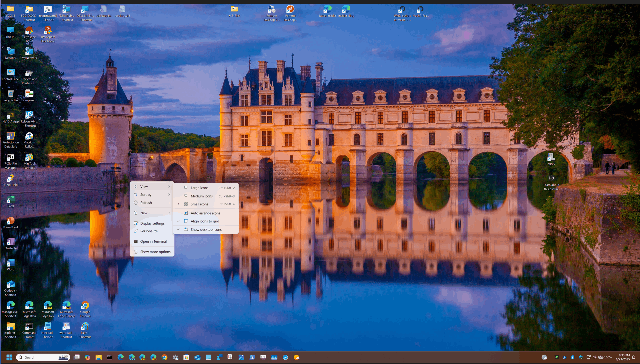Click the volume icon in tray
Image resolution: width=640 pixels, height=364 pixels.
[594, 357]
